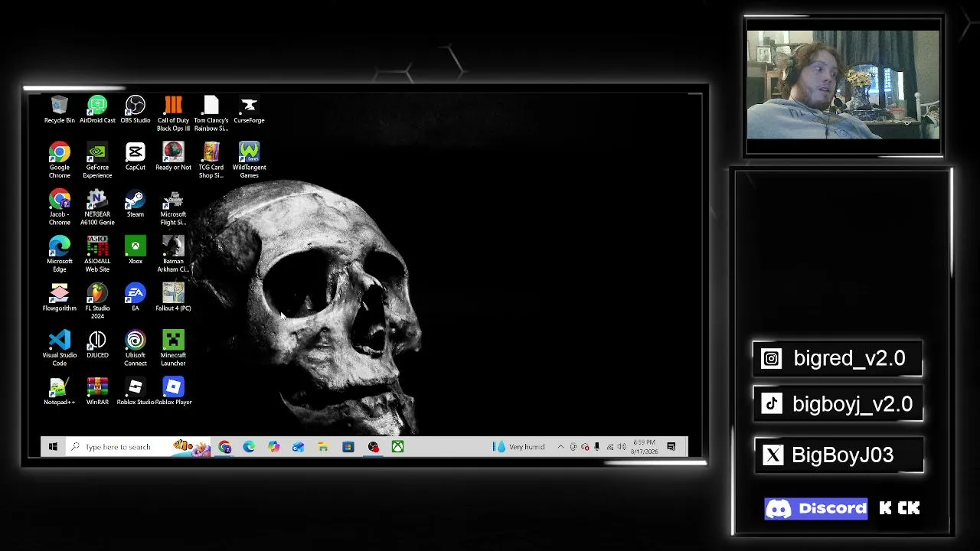Select the Microsoft Flight Simulator icon

click(x=173, y=207)
